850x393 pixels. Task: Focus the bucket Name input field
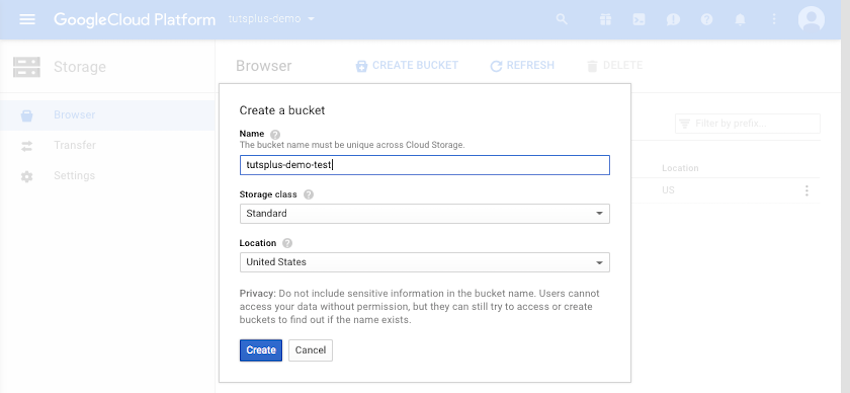[424, 165]
